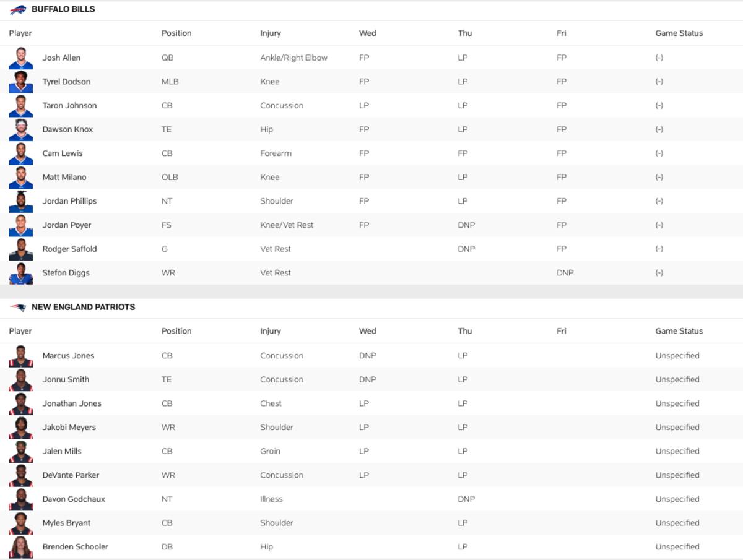Click Jonnu Smith's player name

(x=66, y=380)
